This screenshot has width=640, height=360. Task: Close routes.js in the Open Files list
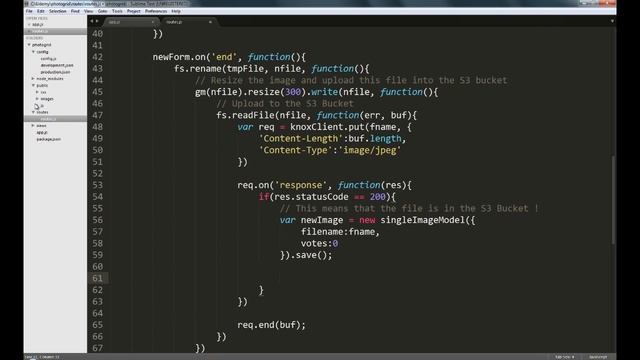pyautogui.click(x=29, y=31)
